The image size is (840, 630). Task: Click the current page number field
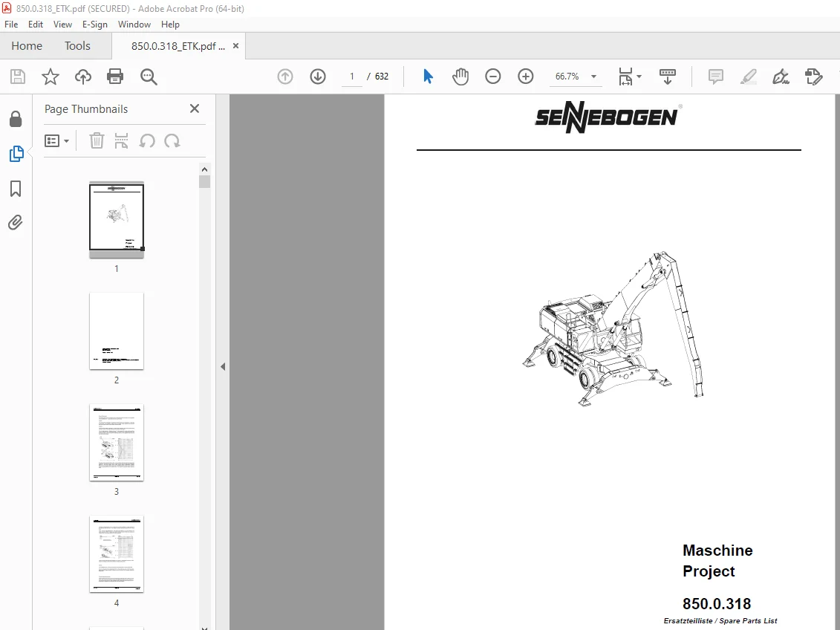click(352, 77)
